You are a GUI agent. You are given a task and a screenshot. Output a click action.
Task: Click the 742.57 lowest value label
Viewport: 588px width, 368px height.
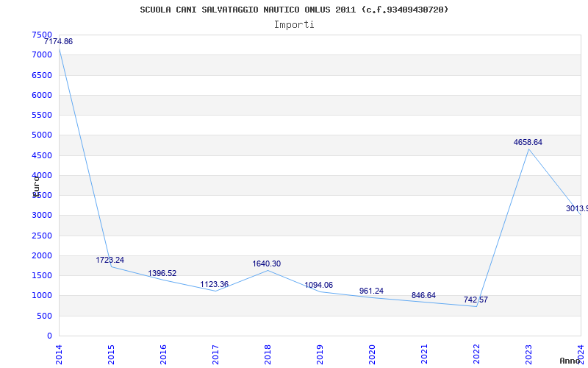[x=476, y=300]
